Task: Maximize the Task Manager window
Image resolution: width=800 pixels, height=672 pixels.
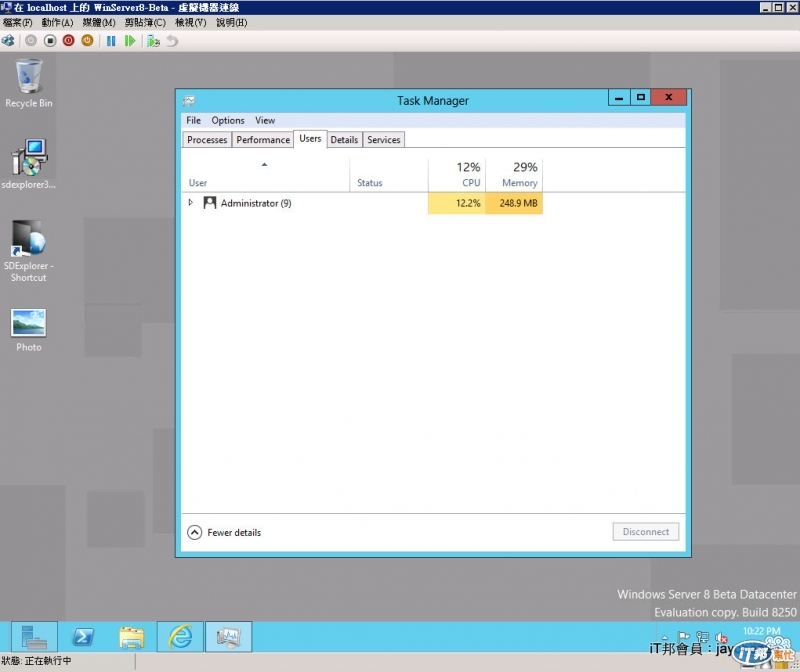Action: [x=641, y=97]
